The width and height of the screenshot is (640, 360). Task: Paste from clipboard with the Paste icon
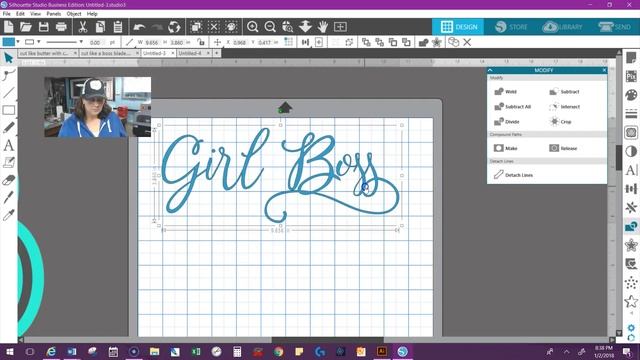118,27
